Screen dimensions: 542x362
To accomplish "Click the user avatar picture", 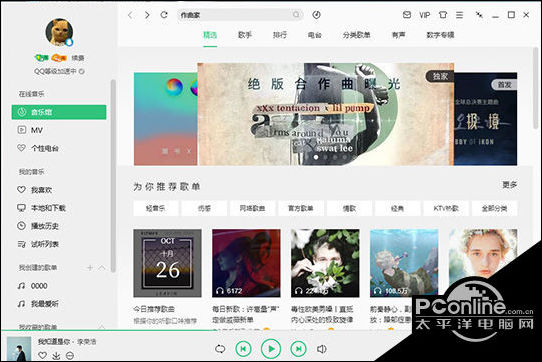I will [x=59, y=32].
